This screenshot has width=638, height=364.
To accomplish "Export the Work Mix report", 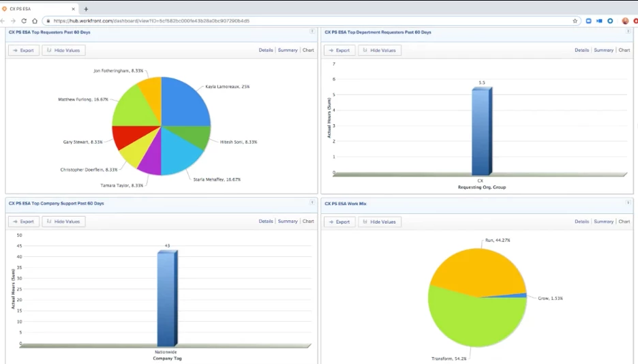I will [339, 222].
